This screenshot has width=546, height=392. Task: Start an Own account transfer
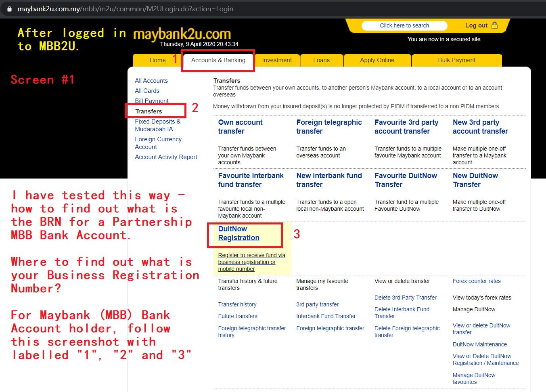click(240, 127)
